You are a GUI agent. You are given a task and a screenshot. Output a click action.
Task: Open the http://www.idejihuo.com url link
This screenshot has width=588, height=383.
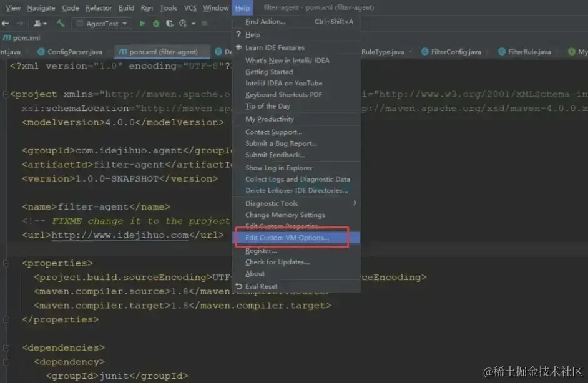point(120,235)
